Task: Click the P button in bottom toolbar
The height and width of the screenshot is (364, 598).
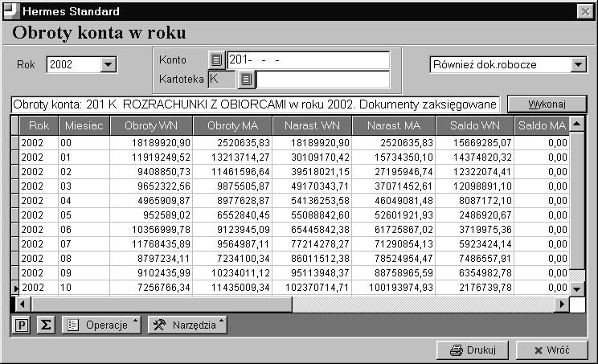Action: coord(22,325)
